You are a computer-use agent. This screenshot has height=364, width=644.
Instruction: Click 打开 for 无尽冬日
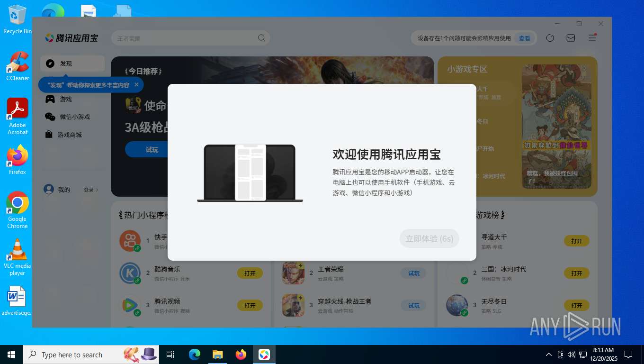pos(577,305)
